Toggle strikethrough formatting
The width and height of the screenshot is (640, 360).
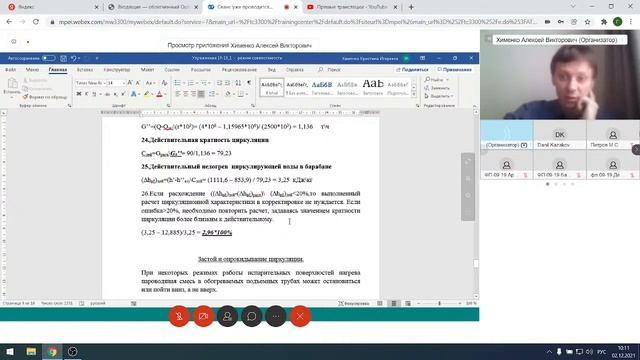pos(107,94)
